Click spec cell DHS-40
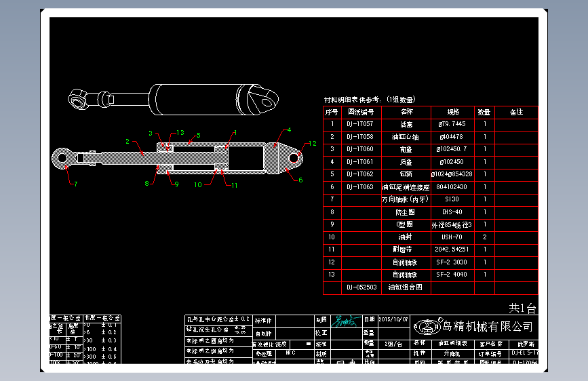The height and width of the screenshot is (381, 588). 452,212
